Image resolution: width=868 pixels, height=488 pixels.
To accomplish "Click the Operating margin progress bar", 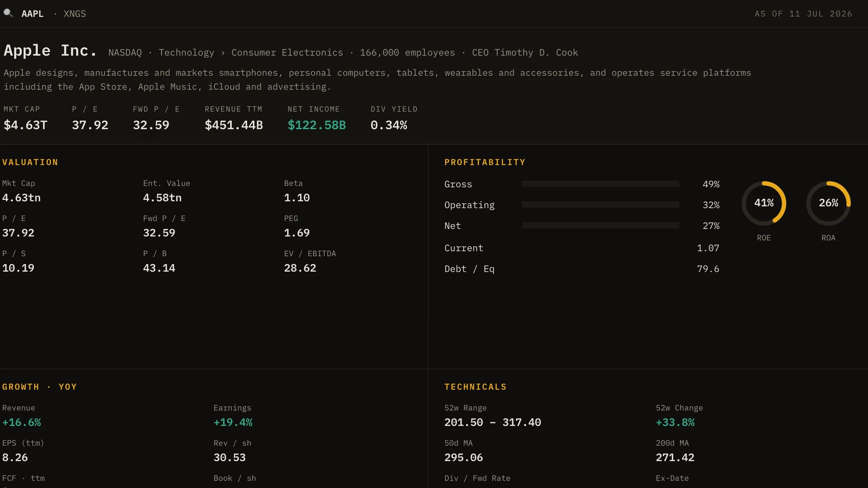I will tap(600, 205).
